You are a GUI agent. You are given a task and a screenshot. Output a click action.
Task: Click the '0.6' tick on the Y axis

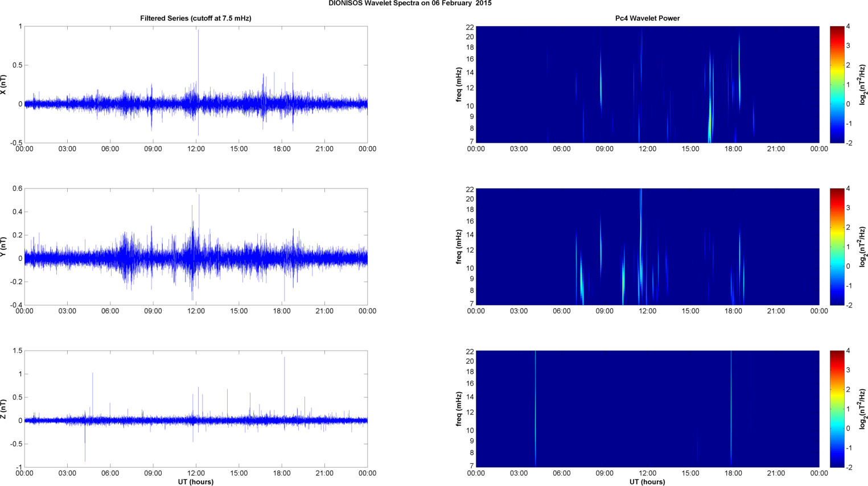point(18,188)
